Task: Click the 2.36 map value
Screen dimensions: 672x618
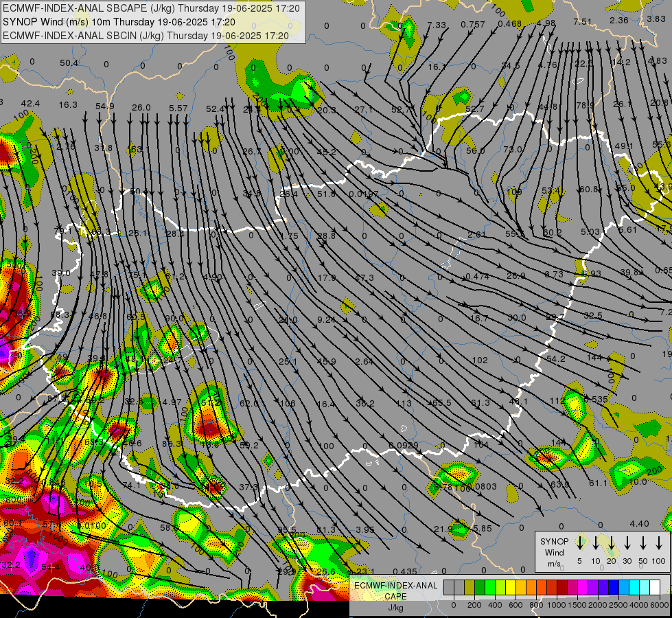Action: tap(619, 20)
